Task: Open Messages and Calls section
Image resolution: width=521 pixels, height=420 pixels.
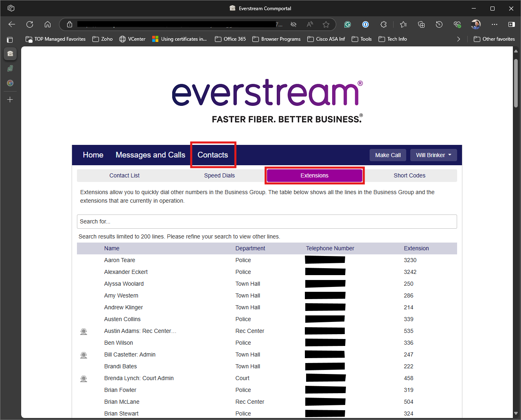Action: click(151, 155)
